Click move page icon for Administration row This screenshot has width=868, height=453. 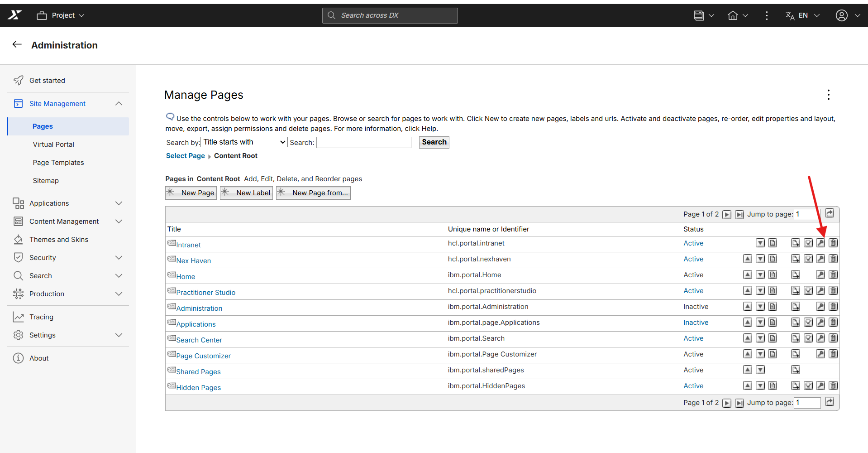point(796,307)
